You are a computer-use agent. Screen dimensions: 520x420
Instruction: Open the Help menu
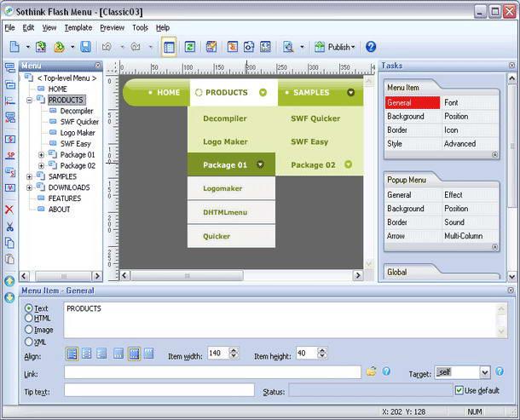point(163,27)
